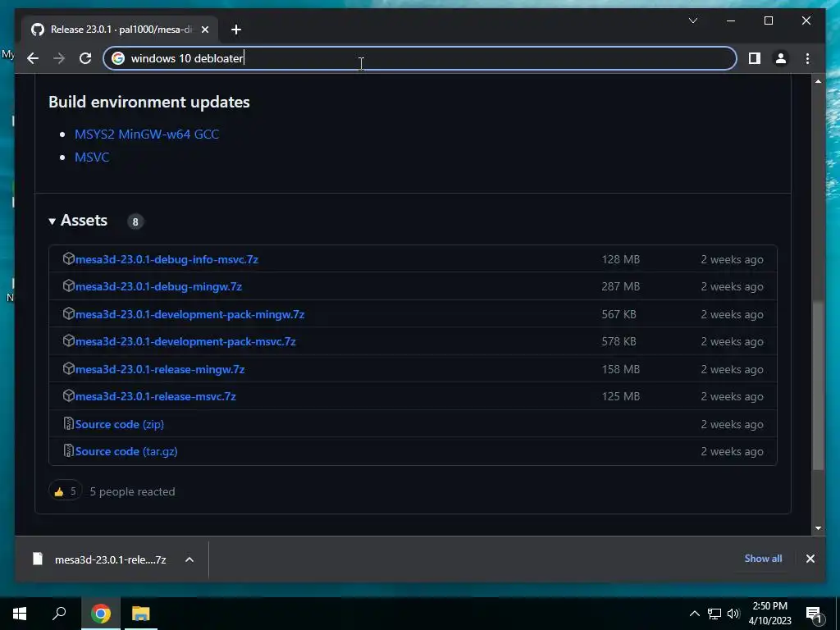840x630 pixels.
Task: Go back using the browser back arrow
Action: [x=33, y=58]
